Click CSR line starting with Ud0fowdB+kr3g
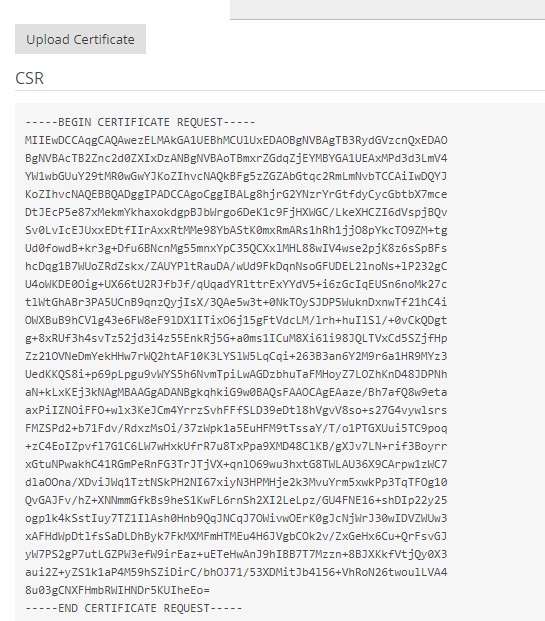The width and height of the screenshot is (545, 621). coord(236,248)
